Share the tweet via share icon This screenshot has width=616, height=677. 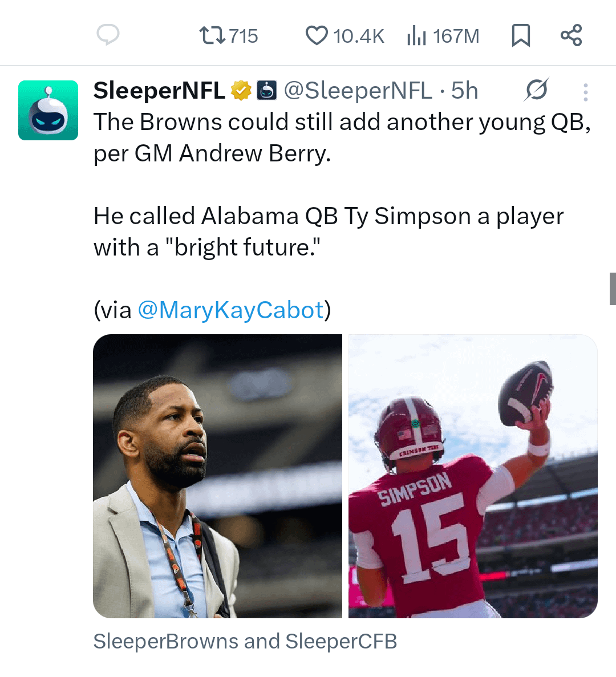coord(571,35)
